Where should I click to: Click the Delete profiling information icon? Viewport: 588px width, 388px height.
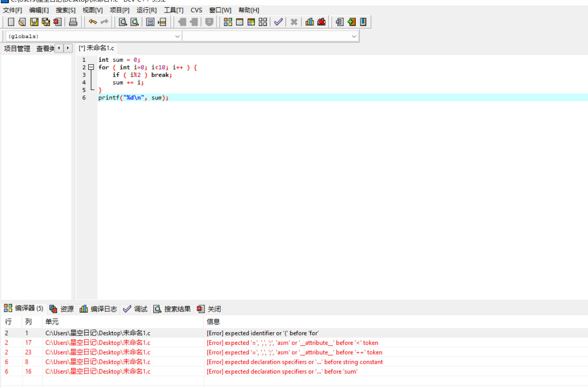click(x=322, y=22)
